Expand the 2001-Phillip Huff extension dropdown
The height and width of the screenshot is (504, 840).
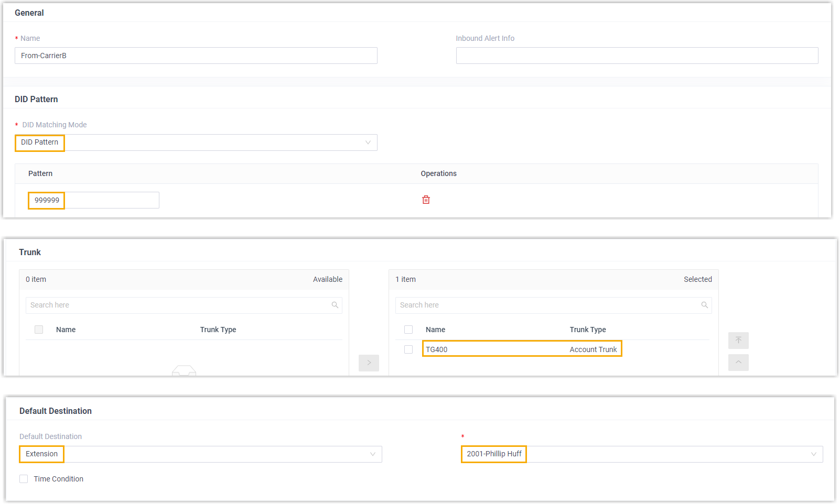coord(642,454)
